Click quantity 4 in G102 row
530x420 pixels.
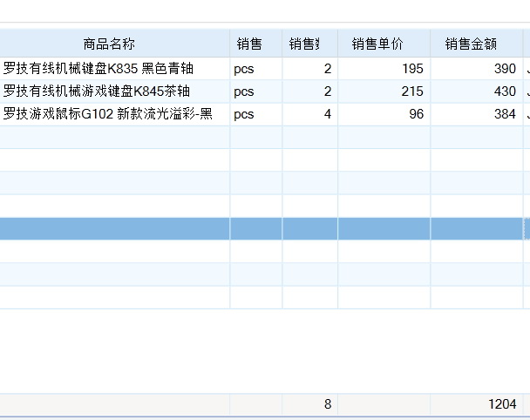click(310, 114)
